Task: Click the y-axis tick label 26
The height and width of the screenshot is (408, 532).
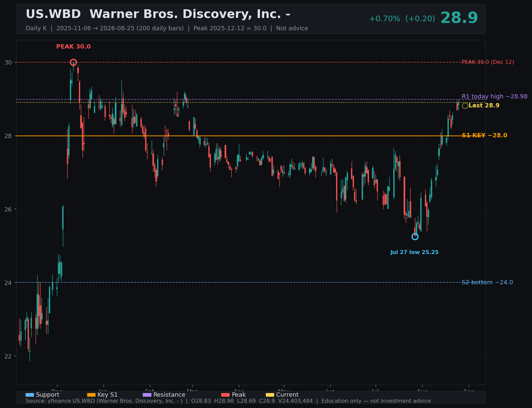Action: (x=8, y=209)
